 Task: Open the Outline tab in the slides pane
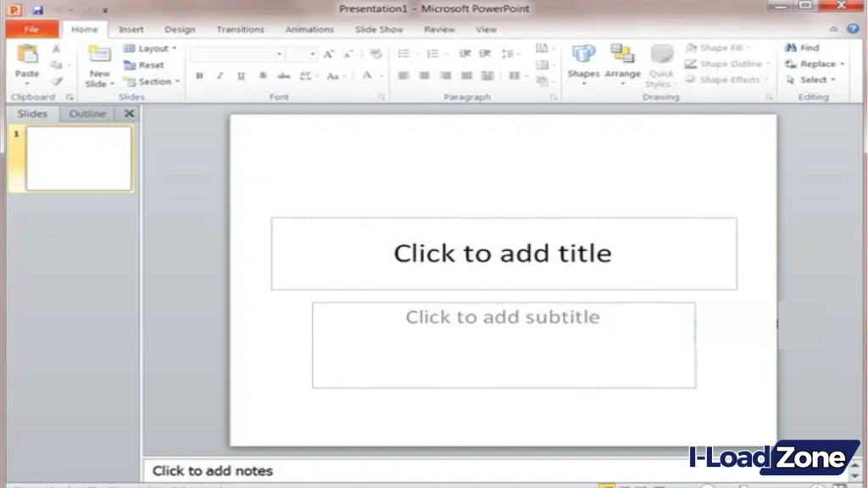coord(87,113)
